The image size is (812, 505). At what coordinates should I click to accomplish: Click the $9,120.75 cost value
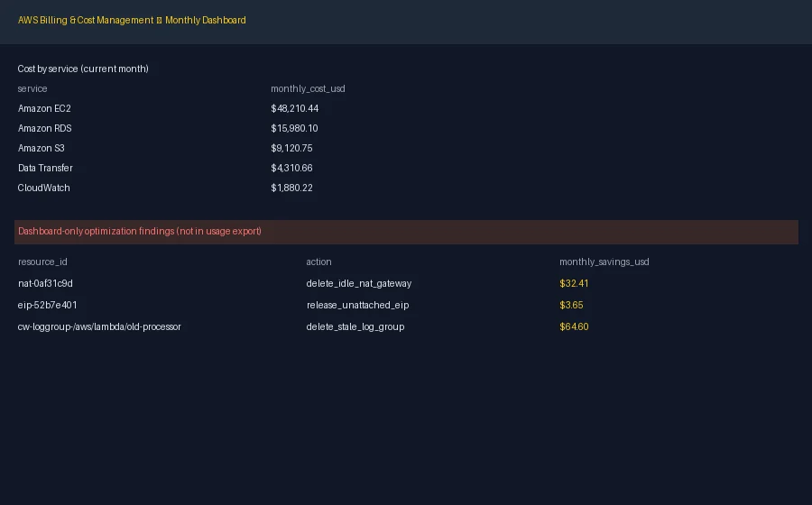coord(291,149)
